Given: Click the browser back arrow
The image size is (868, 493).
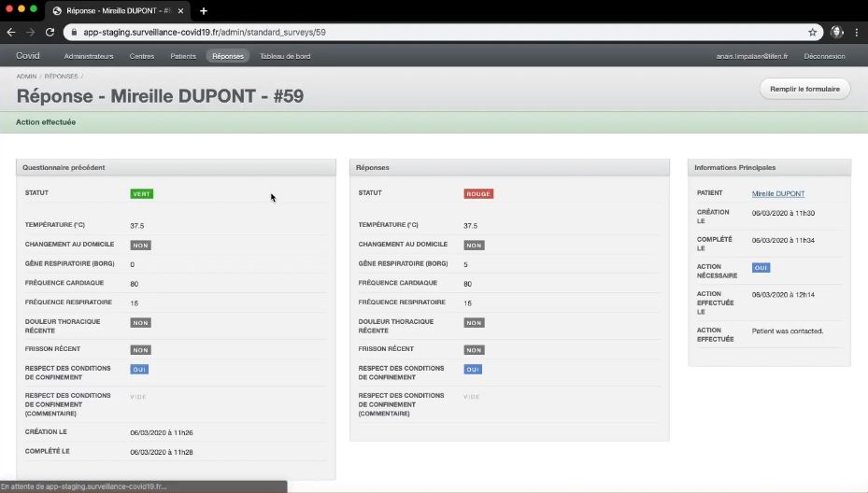Looking at the screenshot, I should tap(11, 32).
